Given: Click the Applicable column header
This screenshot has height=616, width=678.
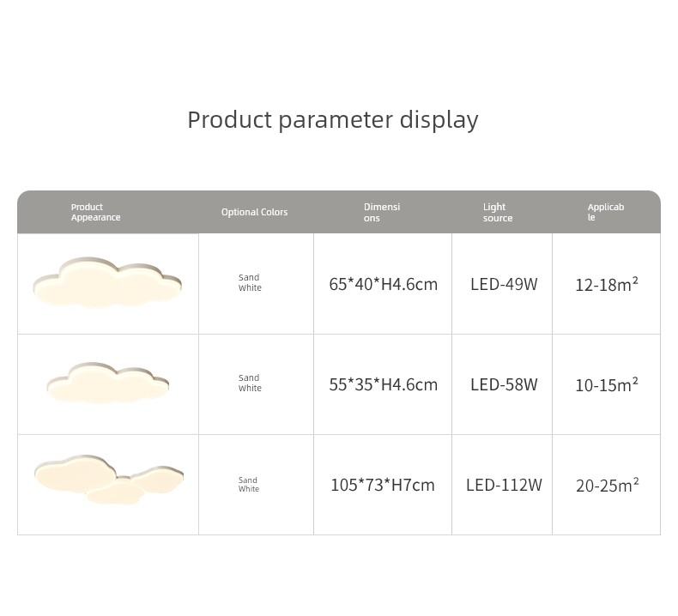Looking at the screenshot, I should pos(605,212).
